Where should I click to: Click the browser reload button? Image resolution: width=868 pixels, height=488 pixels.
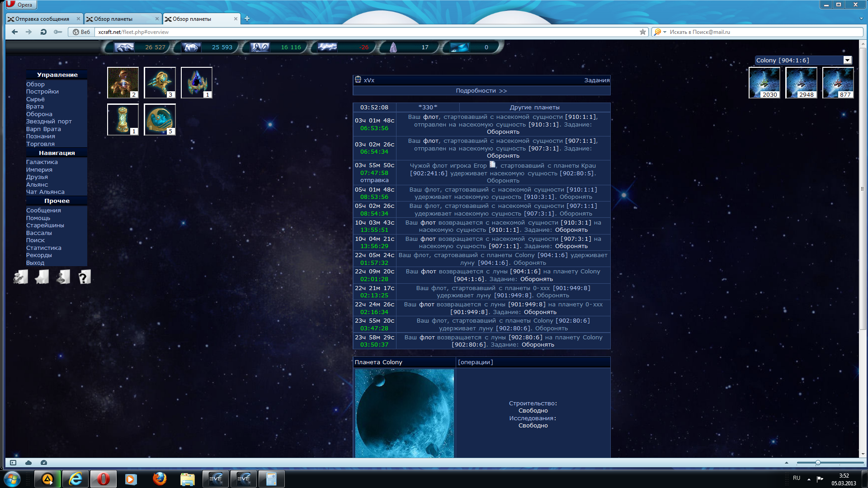[x=43, y=32]
